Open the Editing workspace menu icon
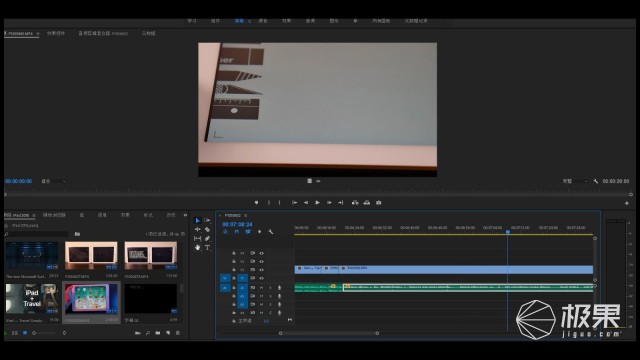The width and height of the screenshot is (640, 360). point(249,21)
